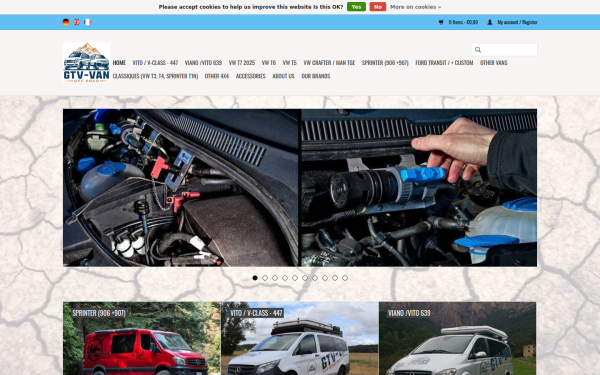This screenshot has height=375, width=600.
Task: Open the VW T5 menu item
Action: 290,63
